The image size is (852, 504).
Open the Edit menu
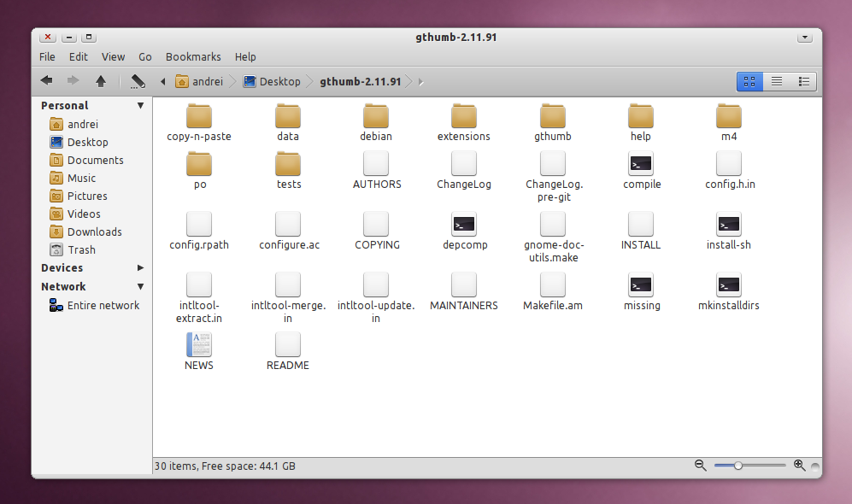coord(79,56)
